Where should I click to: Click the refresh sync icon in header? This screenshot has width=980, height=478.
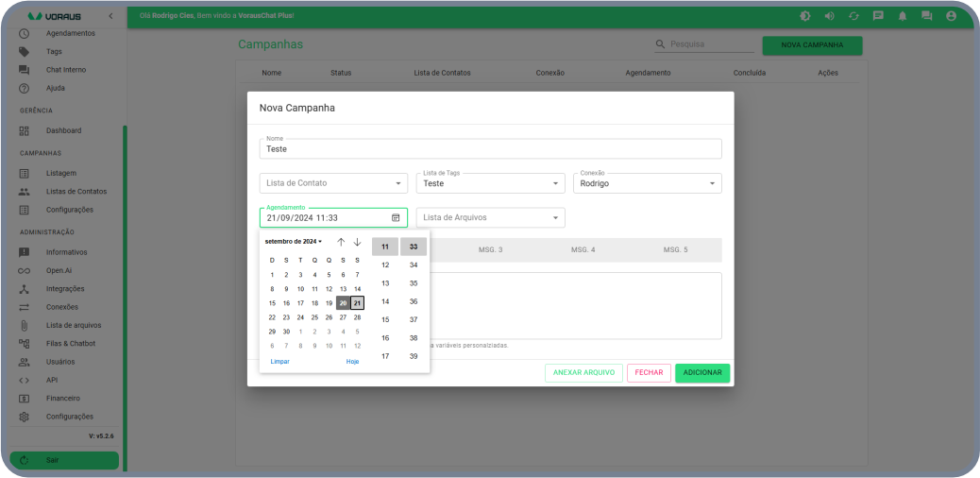[x=853, y=16]
